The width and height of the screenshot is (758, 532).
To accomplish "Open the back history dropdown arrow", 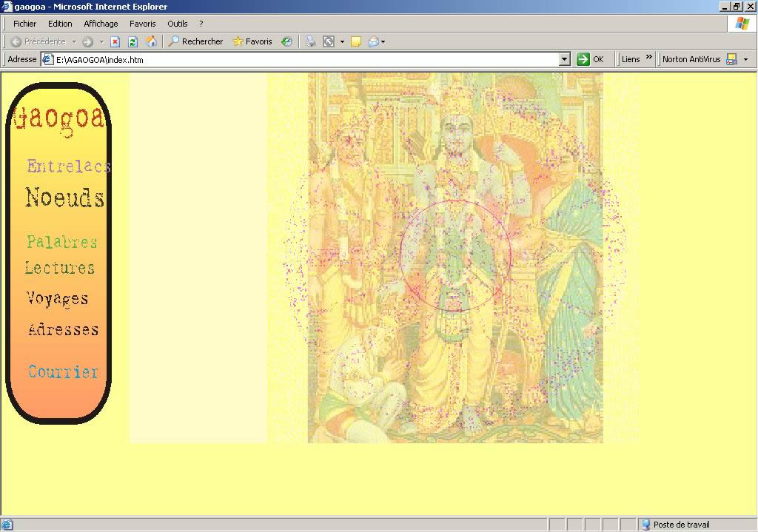I will [x=75, y=41].
